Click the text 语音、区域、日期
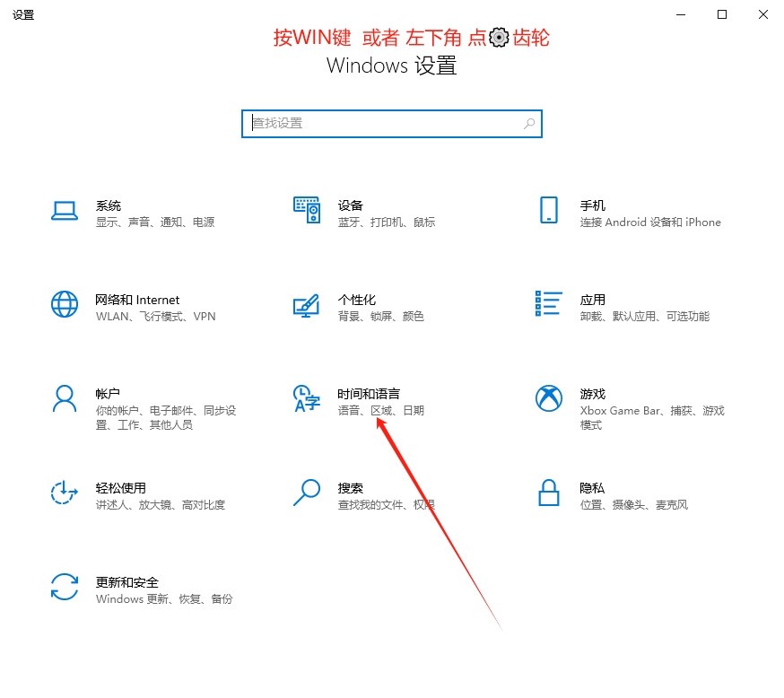The width and height of the screenshot is (784, 698). 381,411
